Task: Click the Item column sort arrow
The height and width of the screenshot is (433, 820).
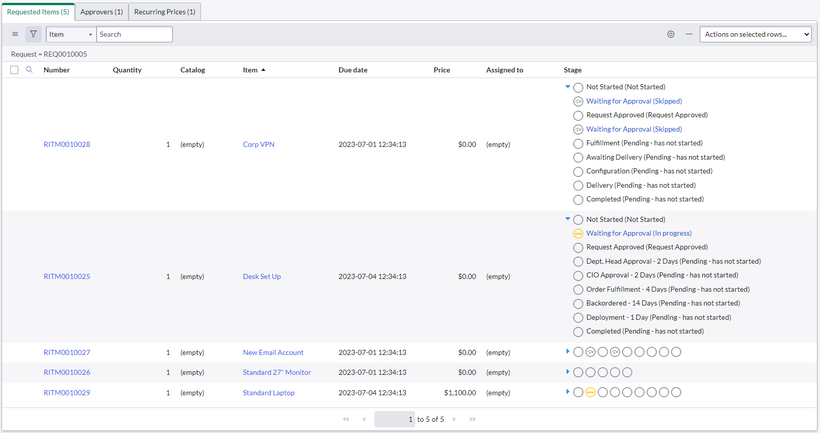Action: (x=263, y=70)
